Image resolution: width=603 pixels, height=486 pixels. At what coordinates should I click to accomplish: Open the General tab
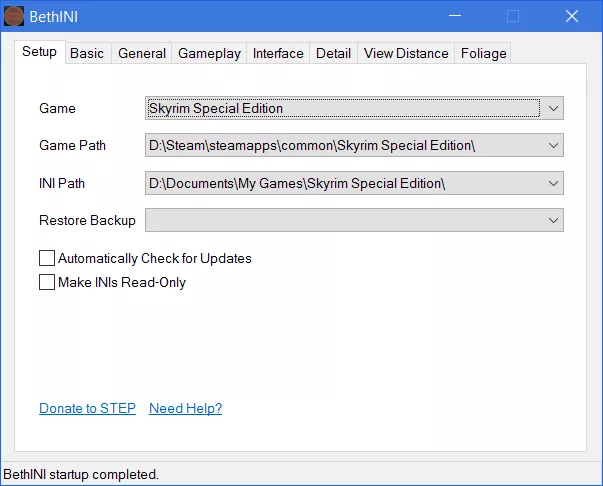(142, 53)
